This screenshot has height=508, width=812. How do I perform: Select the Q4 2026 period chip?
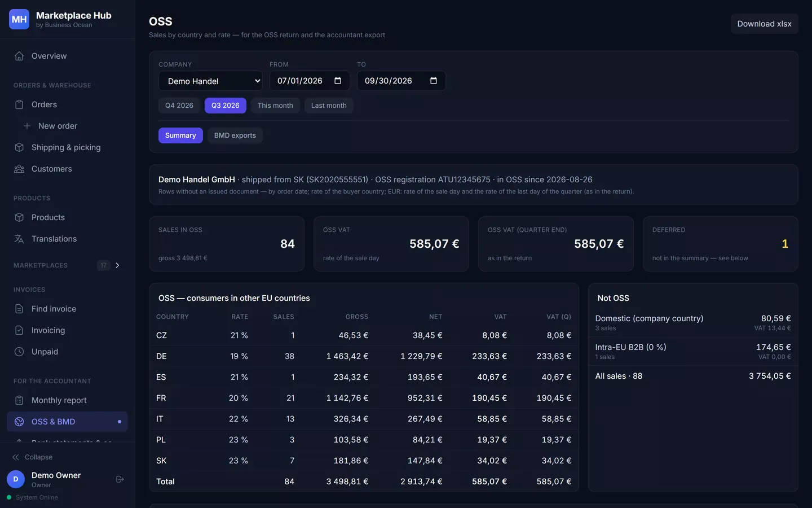coord(179,106)
